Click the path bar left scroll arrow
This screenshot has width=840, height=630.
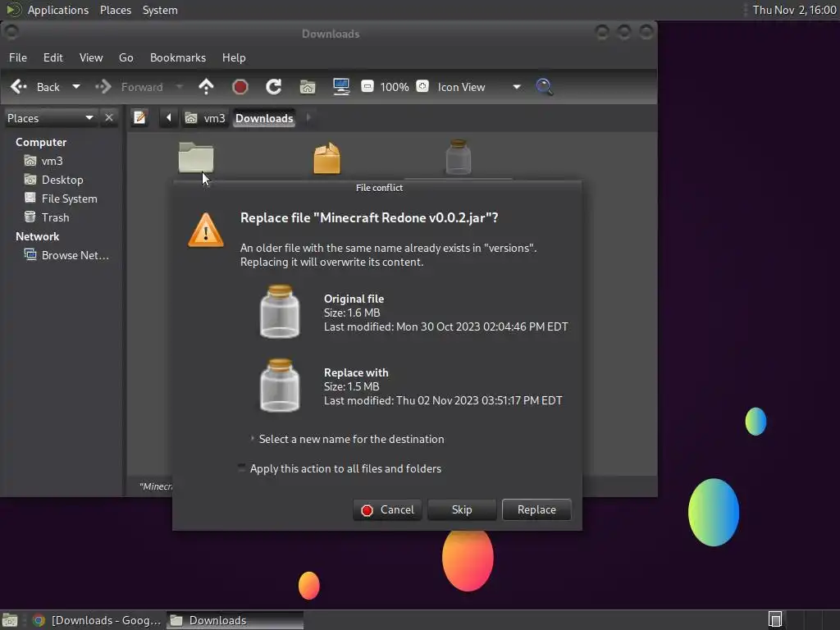[x=168, y=117]
